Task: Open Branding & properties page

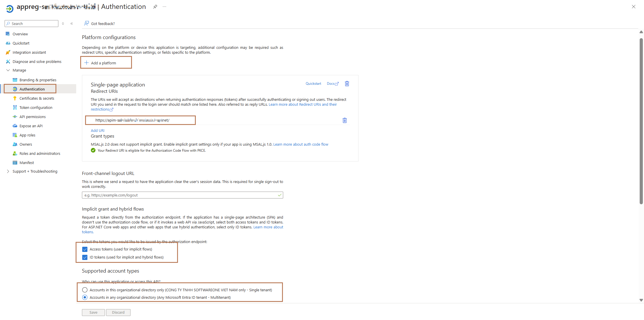Action: coord(38,80)
